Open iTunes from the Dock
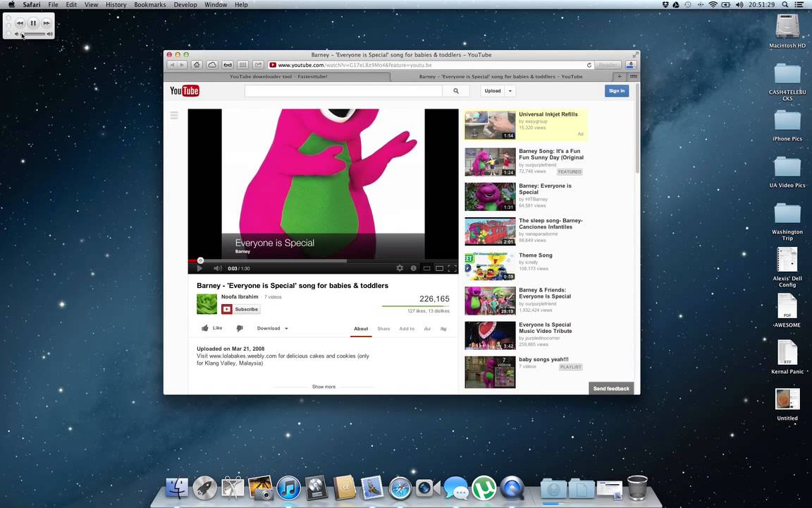Image resolution: width=812 pixels, height=508 pixels. pos(288,488)
